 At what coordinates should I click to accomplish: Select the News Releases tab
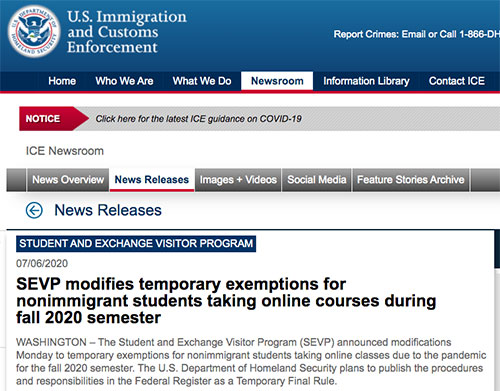point(152,180)
